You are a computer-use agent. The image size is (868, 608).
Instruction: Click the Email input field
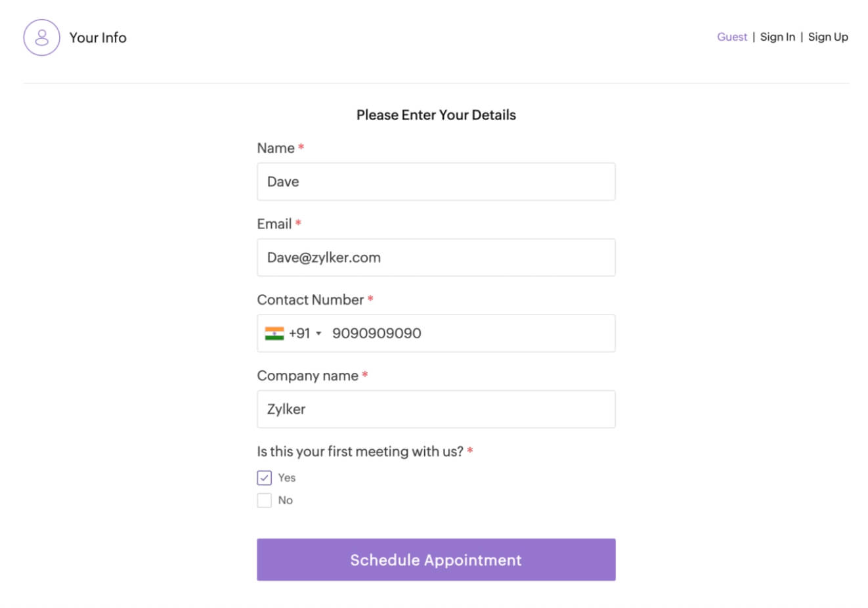pos(436,257)
